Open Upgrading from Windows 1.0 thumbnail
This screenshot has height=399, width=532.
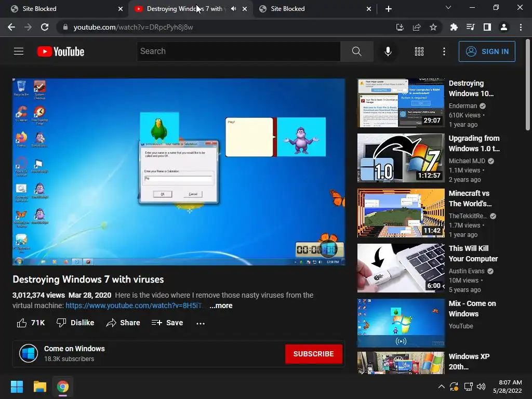pyautogui.click(x=401, y=158)
